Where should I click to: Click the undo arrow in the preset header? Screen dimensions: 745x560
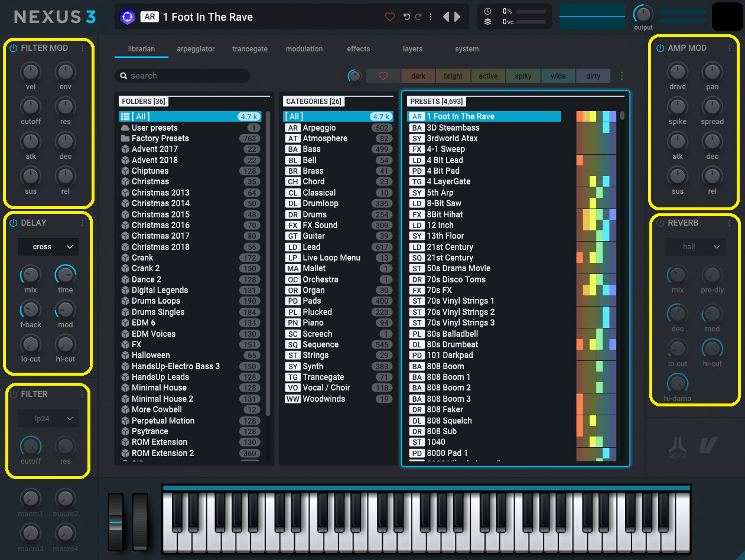tap(406, 17)
